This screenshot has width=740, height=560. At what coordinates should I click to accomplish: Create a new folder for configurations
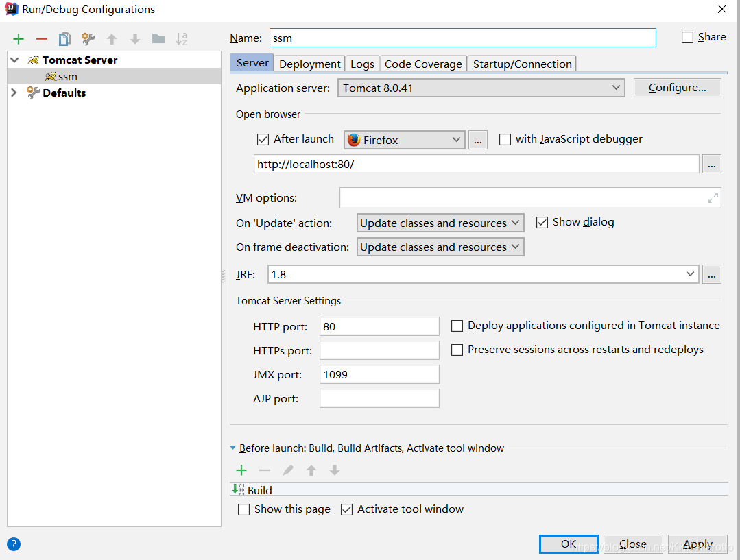[158, 38]
